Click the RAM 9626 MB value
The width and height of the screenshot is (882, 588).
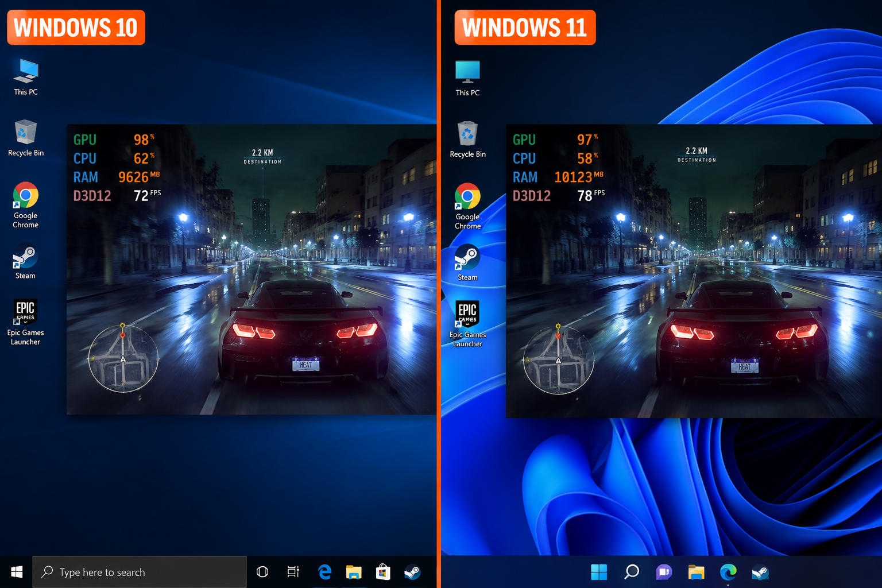point(139,177)
